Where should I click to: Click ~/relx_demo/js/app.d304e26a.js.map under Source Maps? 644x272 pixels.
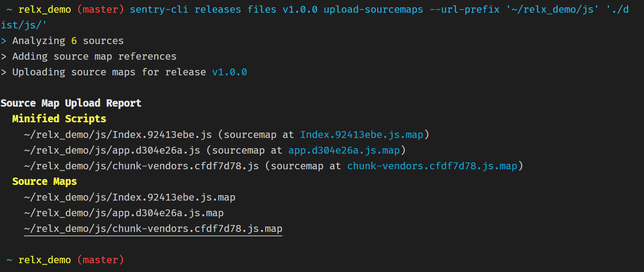tap(124, 213)
